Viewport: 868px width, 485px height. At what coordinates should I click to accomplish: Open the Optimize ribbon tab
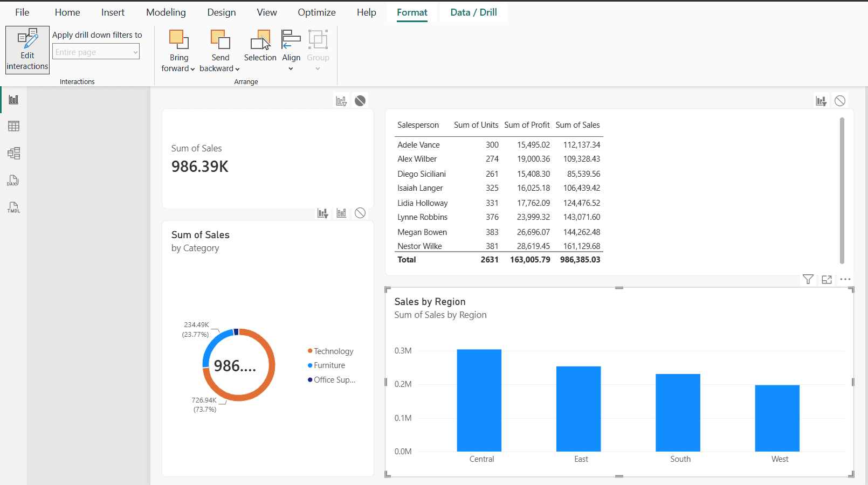(316, 12)
